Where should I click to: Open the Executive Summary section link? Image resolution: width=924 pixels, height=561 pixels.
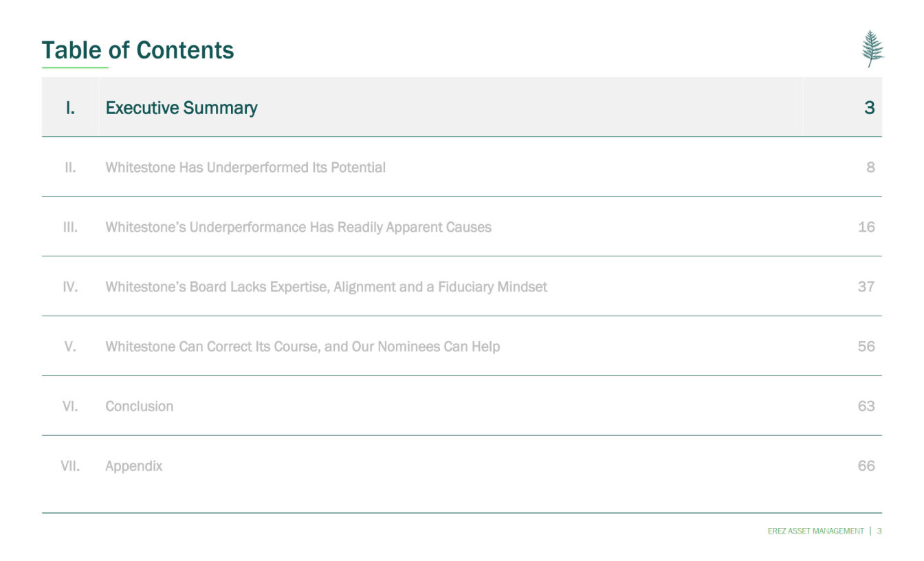pos(181,108)
